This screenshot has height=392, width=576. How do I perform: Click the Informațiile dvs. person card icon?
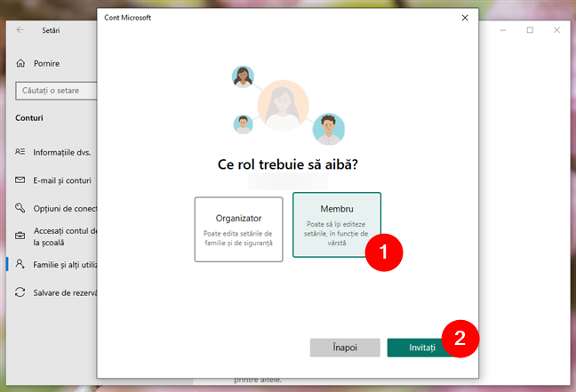20,152
